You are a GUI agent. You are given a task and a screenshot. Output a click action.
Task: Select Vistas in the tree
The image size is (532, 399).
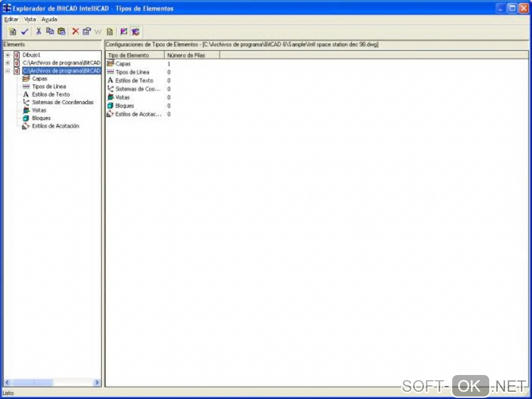tap(39, 110)
